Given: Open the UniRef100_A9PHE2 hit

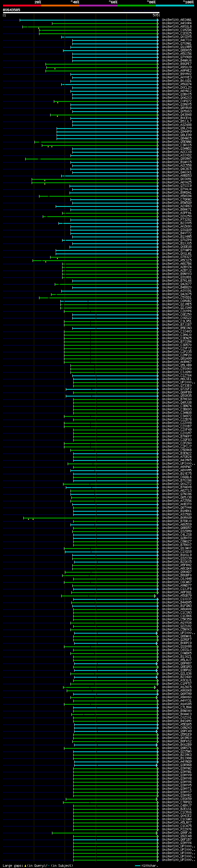Looking at the screenshot, I should pos(177,71).
